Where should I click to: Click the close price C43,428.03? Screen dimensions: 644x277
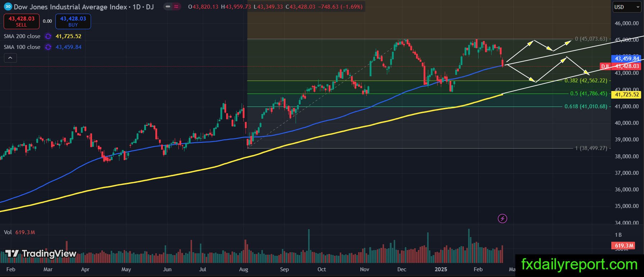click(300, 7)
